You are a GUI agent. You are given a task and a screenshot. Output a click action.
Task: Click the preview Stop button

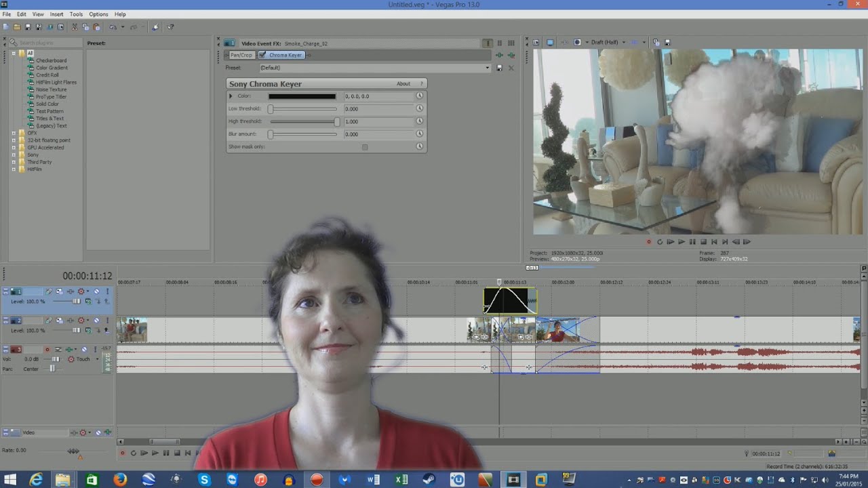(703, 242)
